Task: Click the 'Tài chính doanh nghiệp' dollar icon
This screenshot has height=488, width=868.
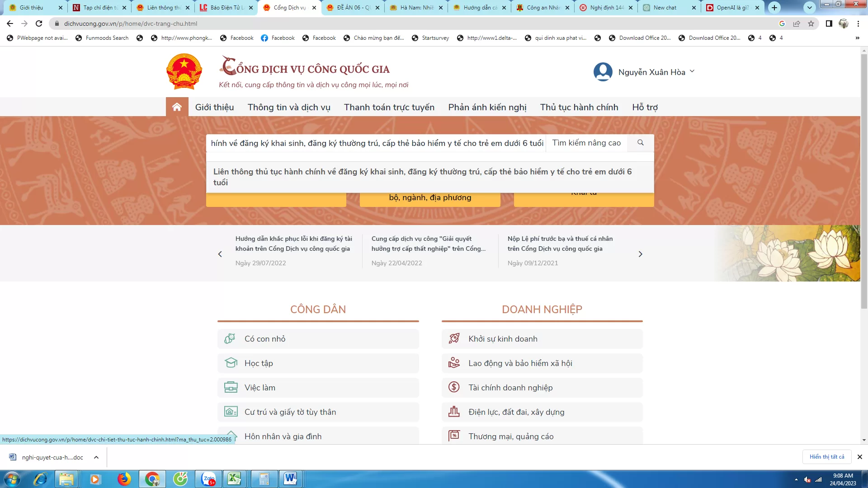Action: tap(454, 388)
